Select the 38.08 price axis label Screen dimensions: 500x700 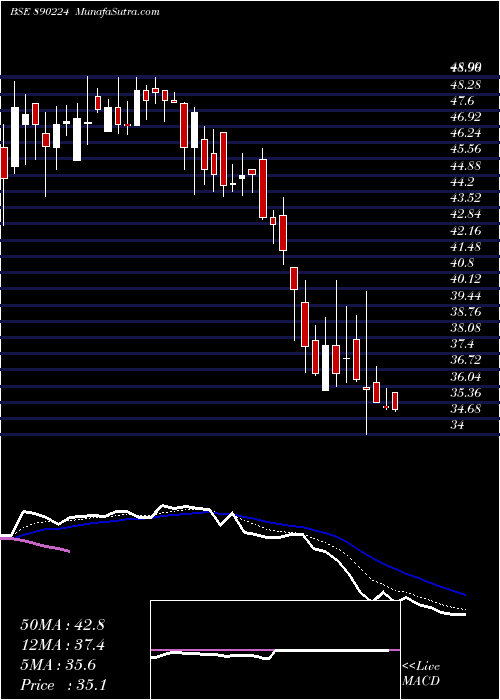466,328
